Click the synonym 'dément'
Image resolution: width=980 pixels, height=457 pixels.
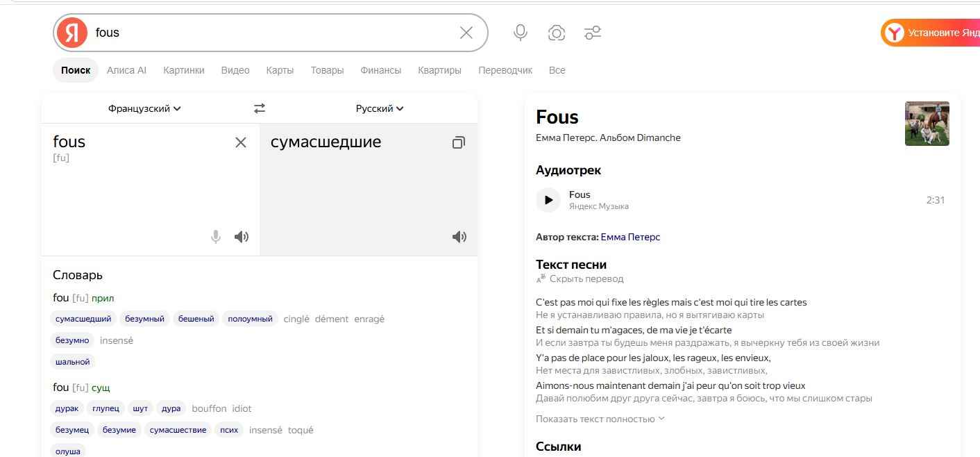tap(332, 319)
